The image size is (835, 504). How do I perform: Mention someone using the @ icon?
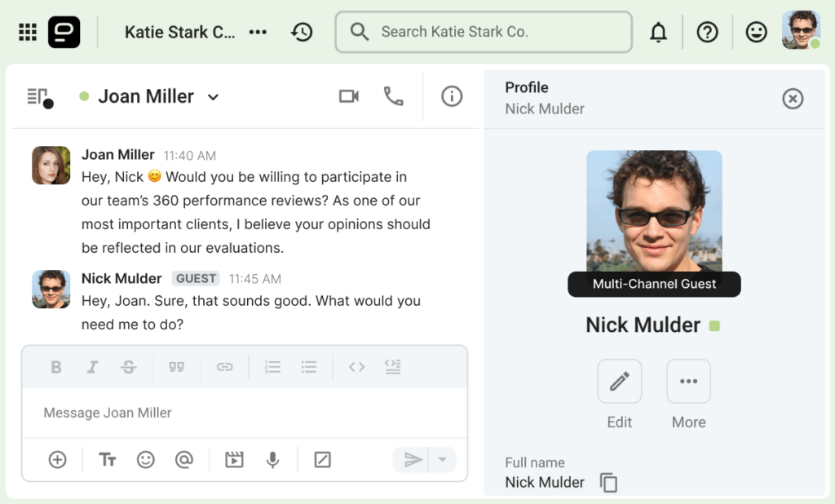[185, 459]
